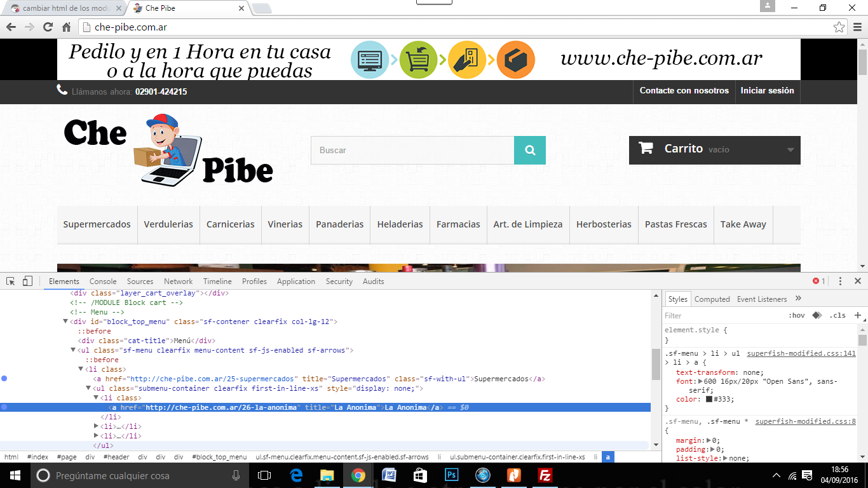Image resolution: width=868 pixels, height=488 pixels.
Task: Open the Windows Store from the taskbar
Action: tap(420, 475)
